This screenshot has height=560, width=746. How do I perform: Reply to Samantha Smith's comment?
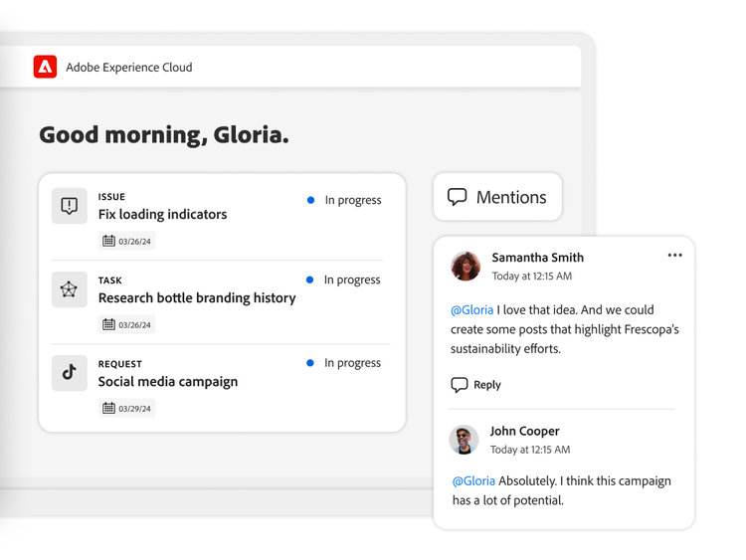tap(486, 385)
